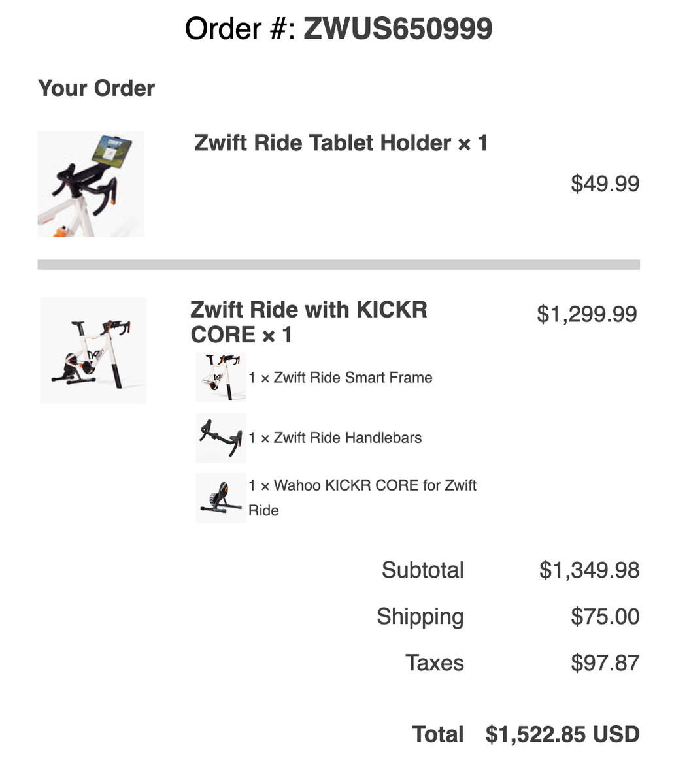Viewport: 689px width, 784px height.
Task: Click the Wahoo KICKR CORE for Zwift Ride text
Action: (x=363, y=498)
